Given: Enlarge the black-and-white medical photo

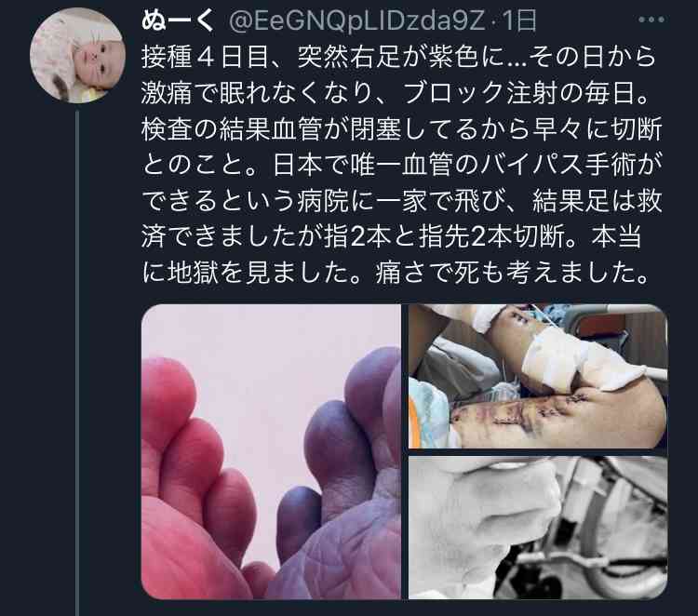Looking at the screenshot, I should [x=538, y=528].
